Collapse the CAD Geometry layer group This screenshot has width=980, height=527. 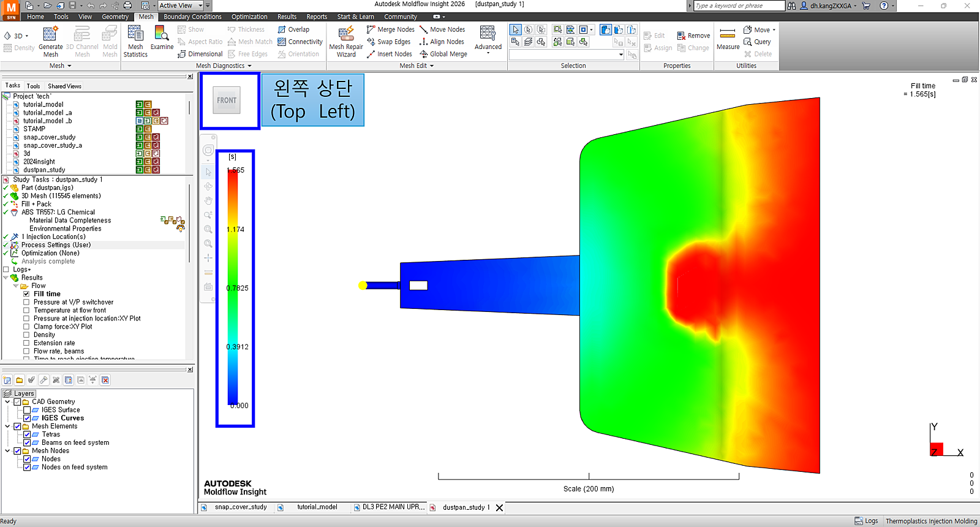(7, 402)
